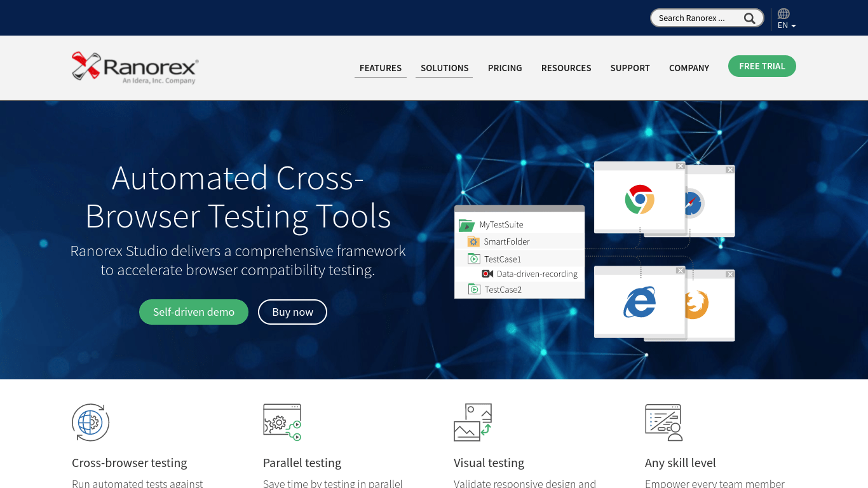Go to the Support page

[x=630, y=68]
